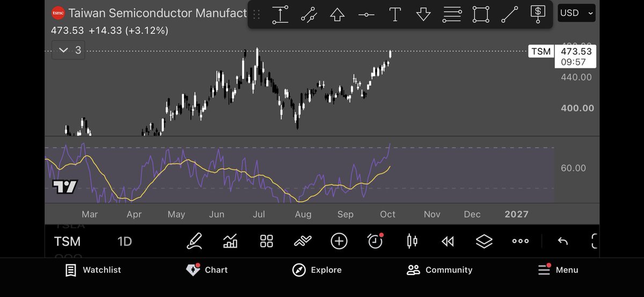Viewport: 644px width, 297px height.
Task: Select the price range measure tool
Action: point(280,14)
